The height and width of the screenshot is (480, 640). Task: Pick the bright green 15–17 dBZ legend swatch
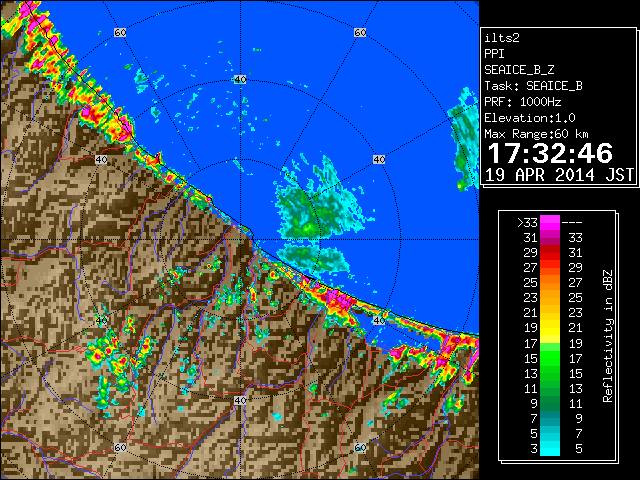(x=550, y=358)
